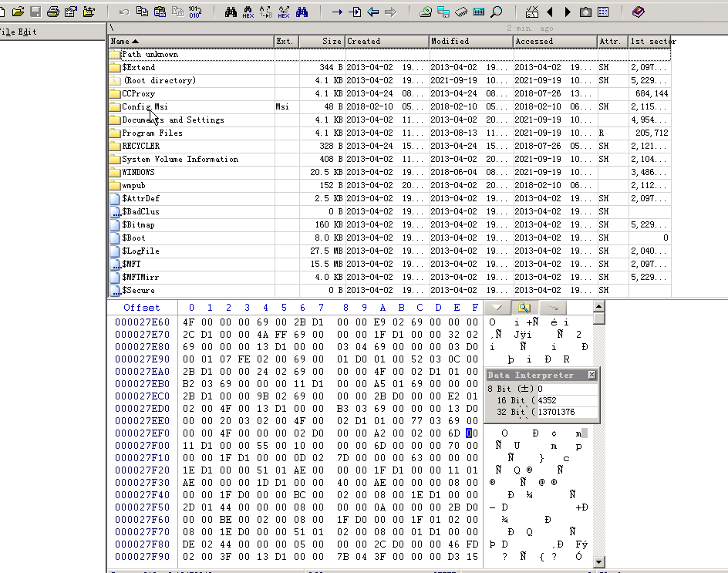Open the file Properties toolbar icon
The image size is (728, 573).
tap(71, 12)
